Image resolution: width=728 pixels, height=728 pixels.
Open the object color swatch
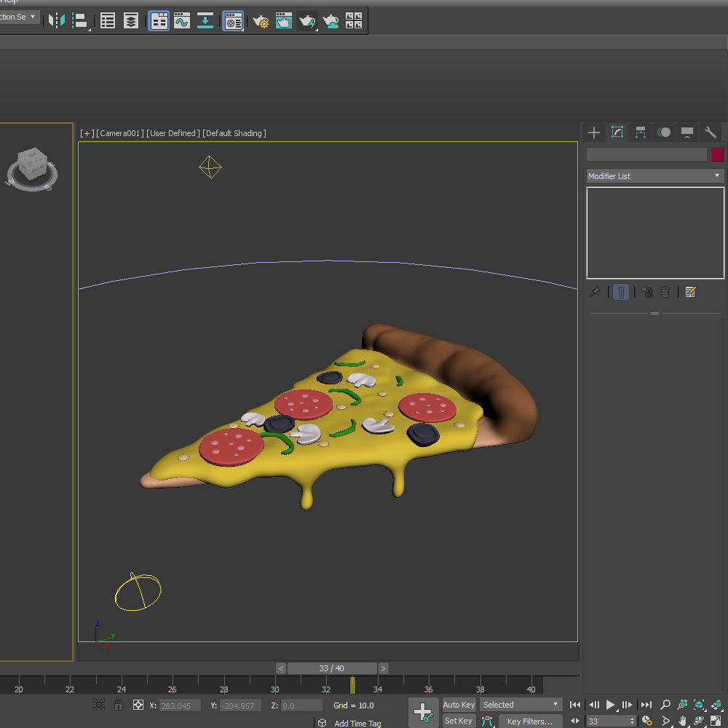pyautogui.click(x=717, y=154)
